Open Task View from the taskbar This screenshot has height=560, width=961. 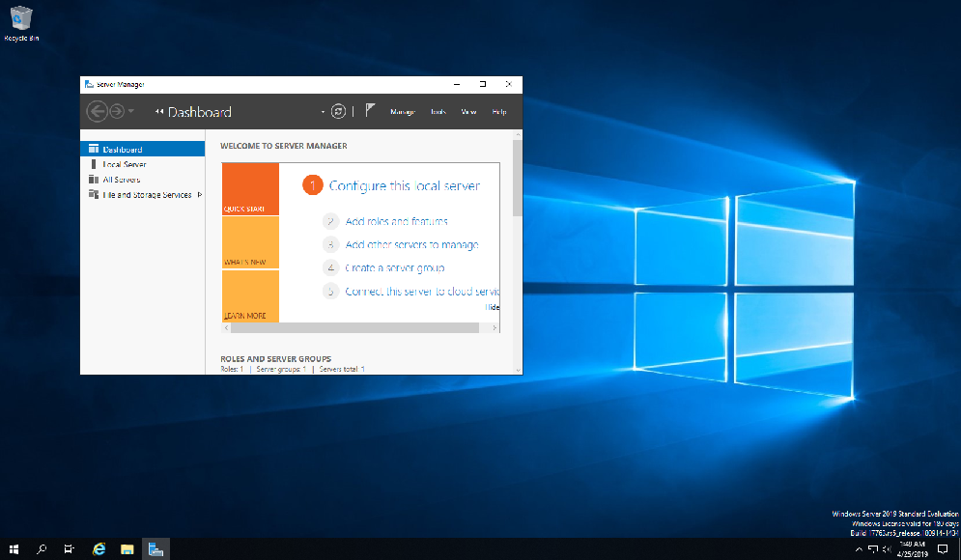[x=70, y=549]
